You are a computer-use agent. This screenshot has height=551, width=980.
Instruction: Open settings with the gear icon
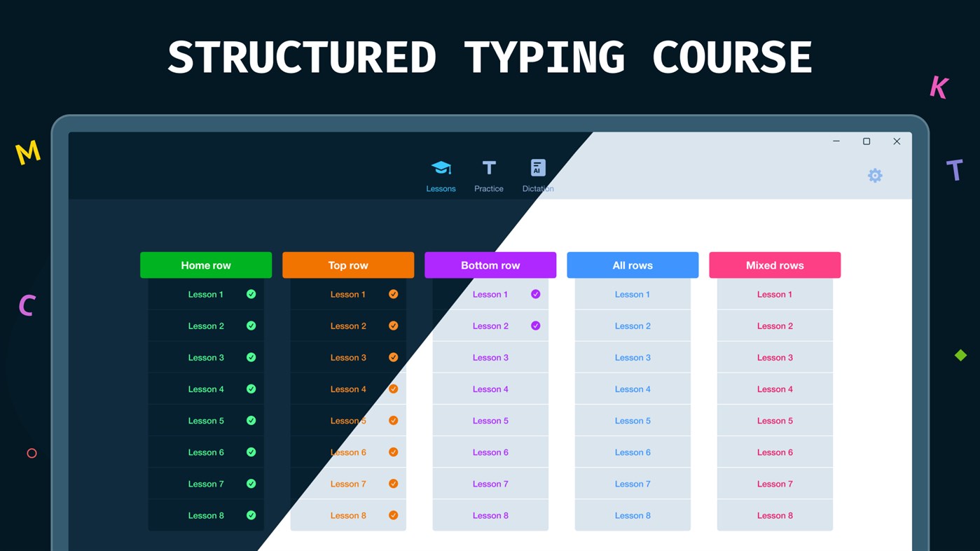(x=874, y=175)
